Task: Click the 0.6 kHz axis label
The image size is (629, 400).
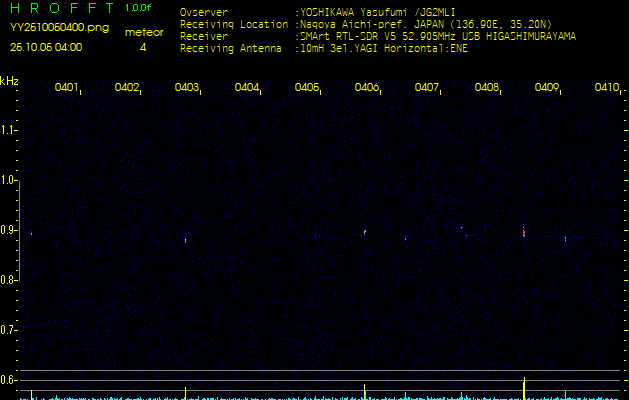Action: [7, 380]
